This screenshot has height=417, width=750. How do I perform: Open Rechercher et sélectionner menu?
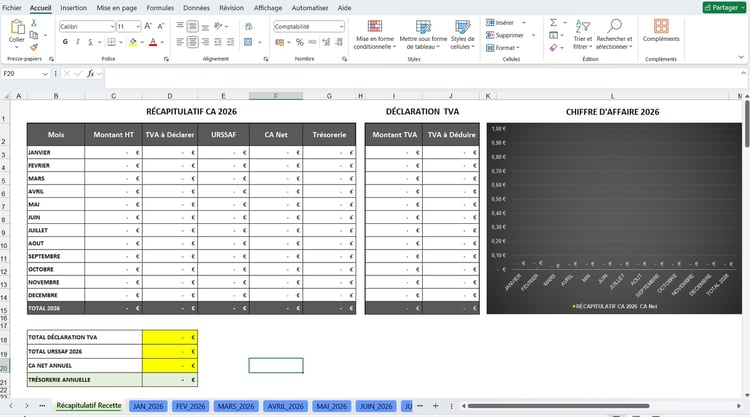coord(614,34)
